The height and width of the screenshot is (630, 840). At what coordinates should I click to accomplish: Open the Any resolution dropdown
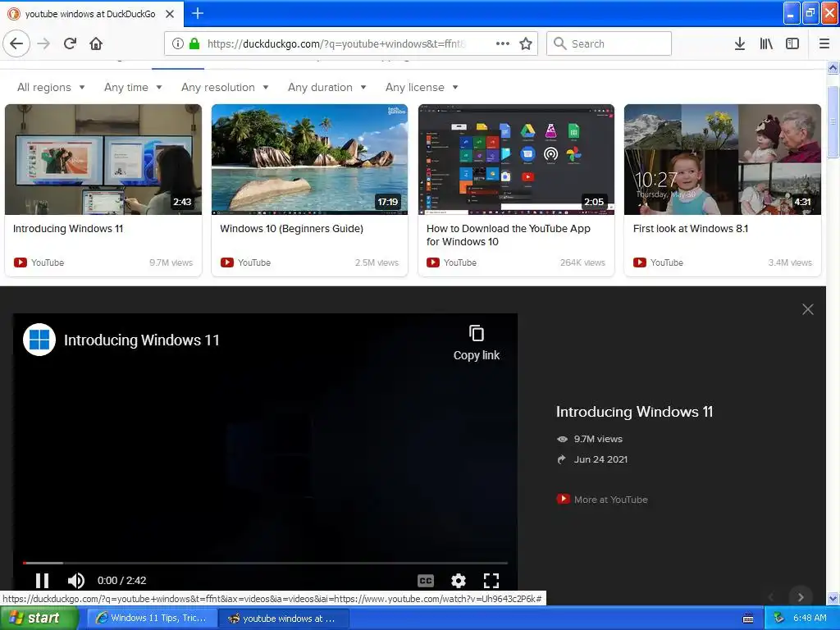pyautogui.click(x=225, y=87)
